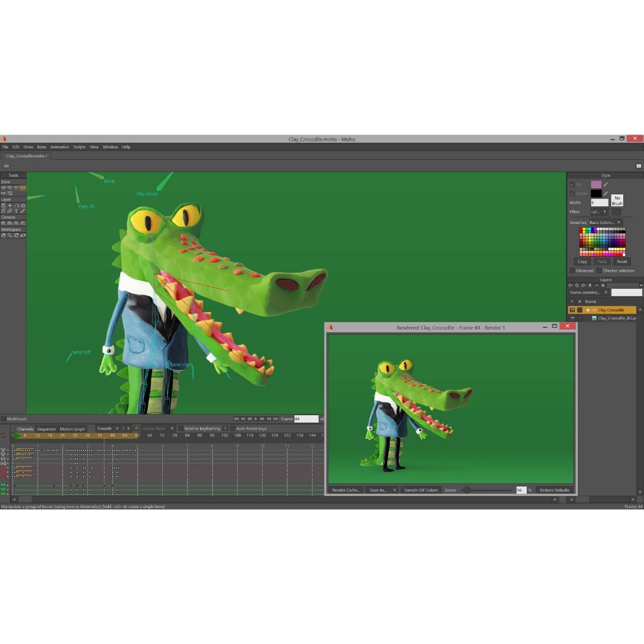Click the Rewind to start playback icon
This screenshot has height=644, width=644.
coord(236,419)
